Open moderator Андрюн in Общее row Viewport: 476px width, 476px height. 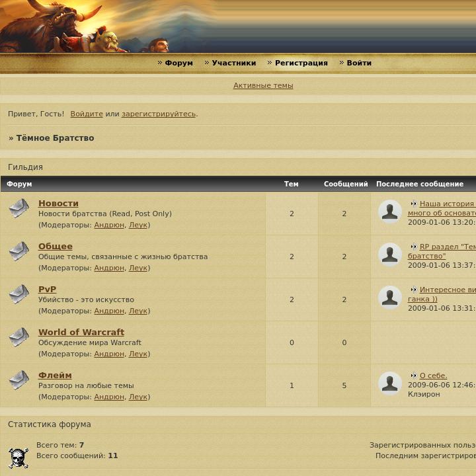coord(109,268)
